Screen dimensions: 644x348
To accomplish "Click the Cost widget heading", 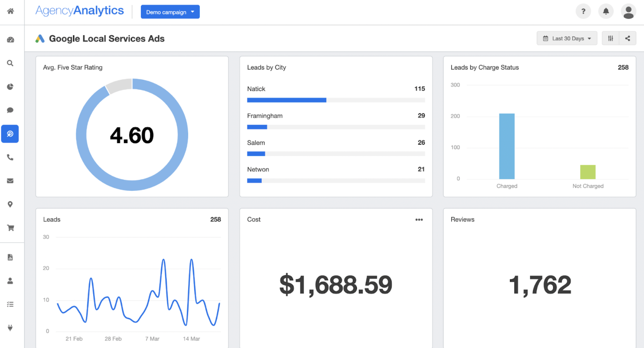I will 254,220.
